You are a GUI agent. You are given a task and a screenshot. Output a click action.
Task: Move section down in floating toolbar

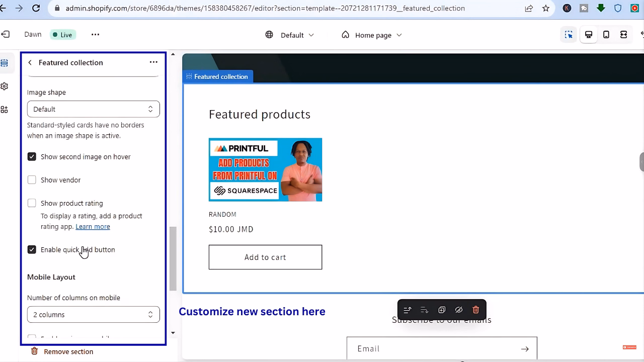point(424,310)
